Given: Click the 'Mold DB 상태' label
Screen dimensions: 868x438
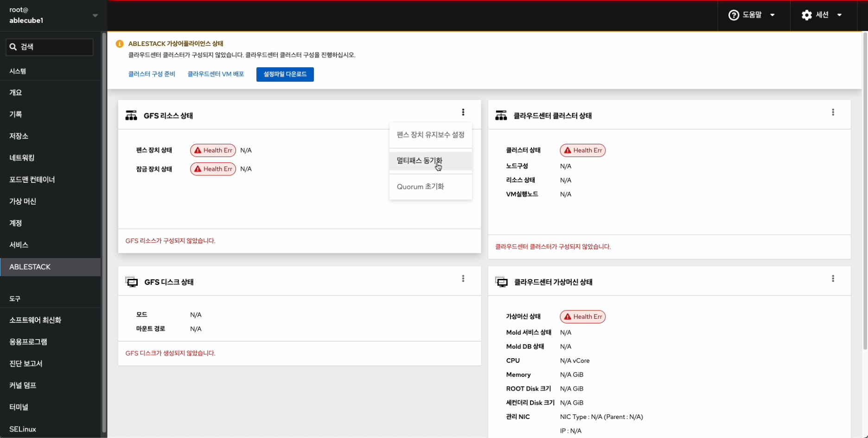Looking at the screenshot, I should [x=525, y=347].
